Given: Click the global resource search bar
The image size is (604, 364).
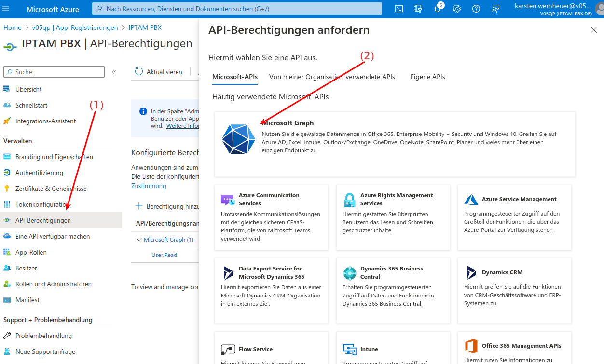Looking at the screenshot, I should 236,9.
